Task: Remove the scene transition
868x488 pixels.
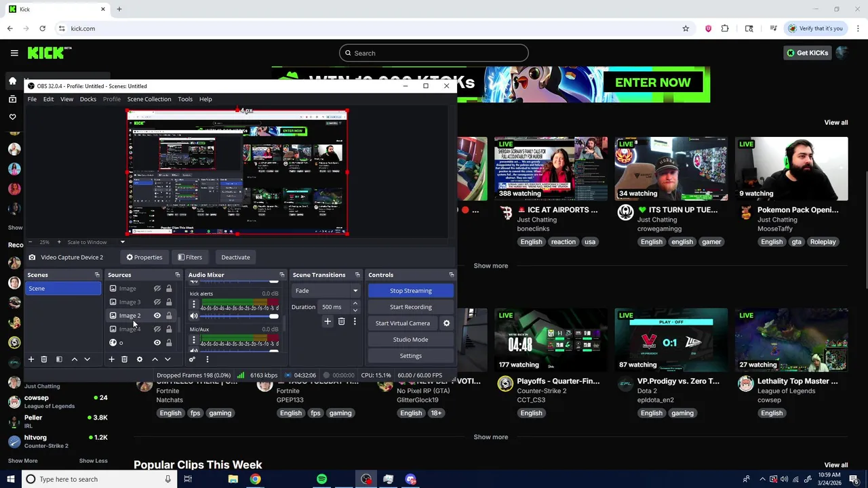Action: (341, 321)
